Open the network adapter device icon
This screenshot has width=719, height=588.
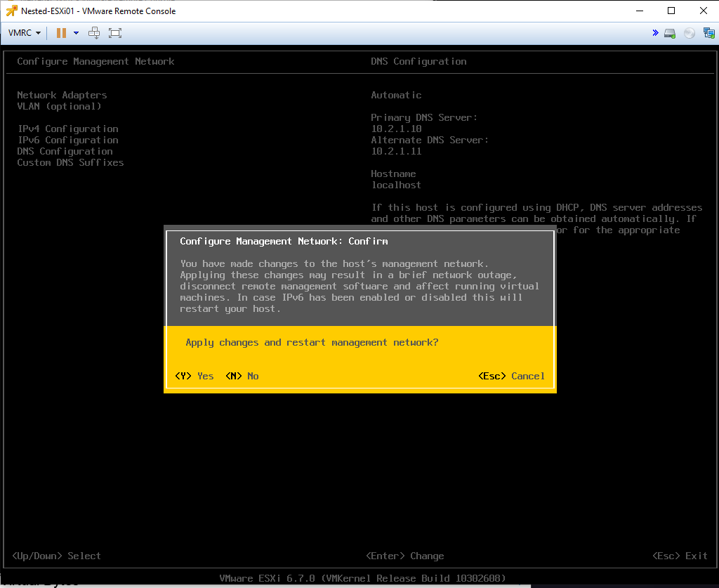click(x=709, y=33)
